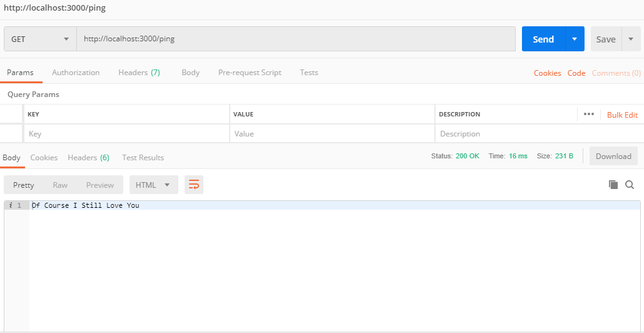Click the Description parameter input field
Viewport: 644px width, 333px height.
pos(539,134)
